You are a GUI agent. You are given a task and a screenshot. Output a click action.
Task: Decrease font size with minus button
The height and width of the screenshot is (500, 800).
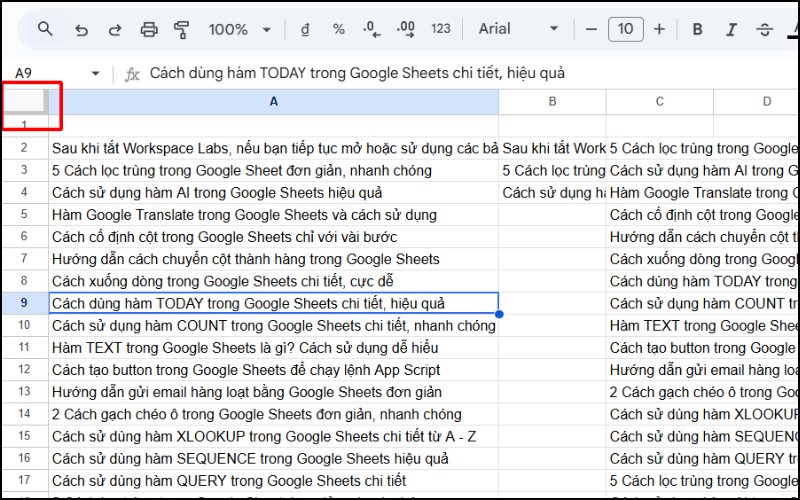click(x=592, y=29)
